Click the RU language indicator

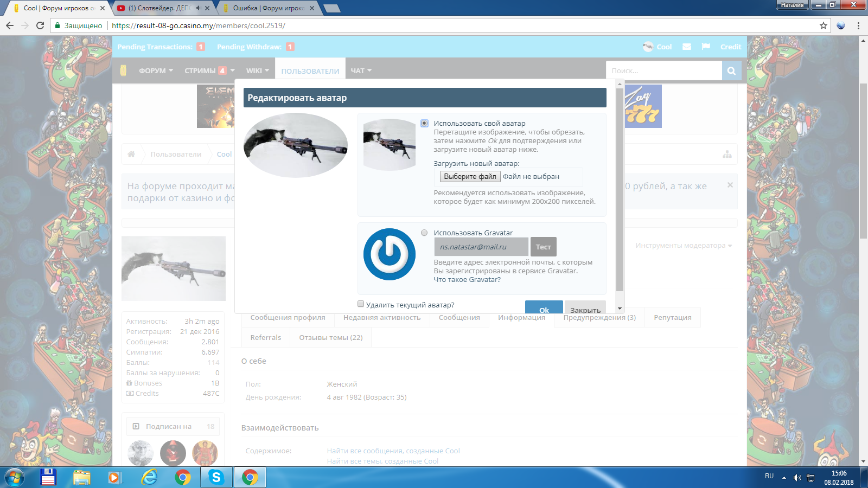(769, 476)
